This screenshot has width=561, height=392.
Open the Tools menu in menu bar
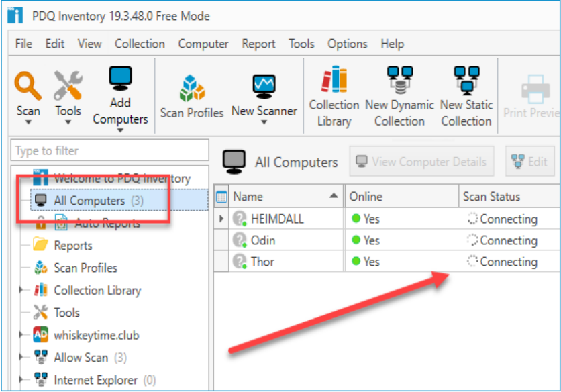click(x=301, y=44)
